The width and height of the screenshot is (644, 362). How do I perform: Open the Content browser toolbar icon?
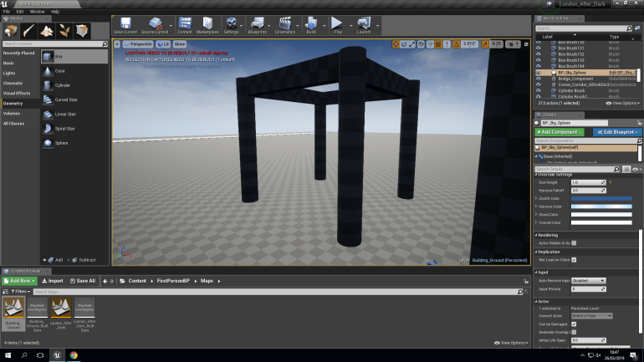185,25
